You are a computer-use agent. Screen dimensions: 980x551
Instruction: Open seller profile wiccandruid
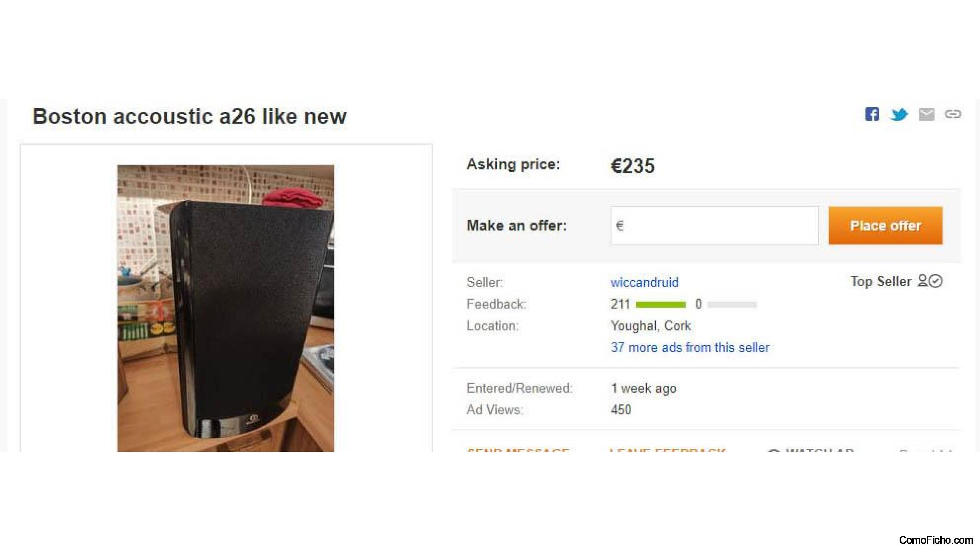[x=644, y=282]
